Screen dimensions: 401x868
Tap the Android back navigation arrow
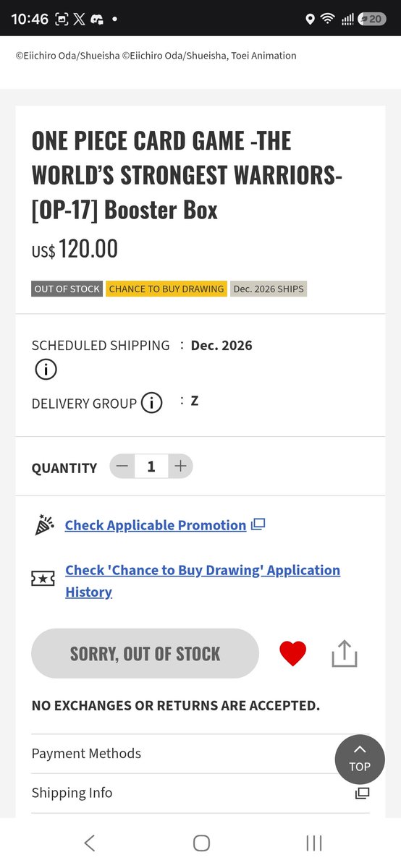coord(89,843)
